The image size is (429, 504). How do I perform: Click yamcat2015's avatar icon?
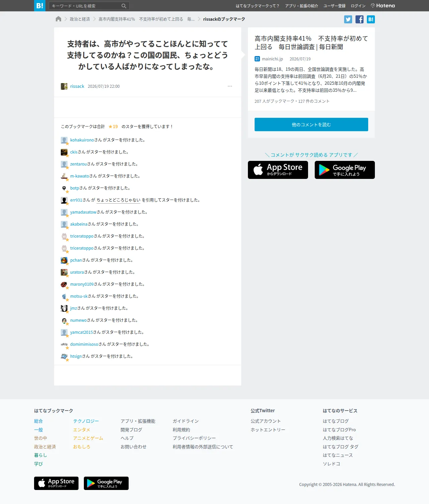pos(64,332)
